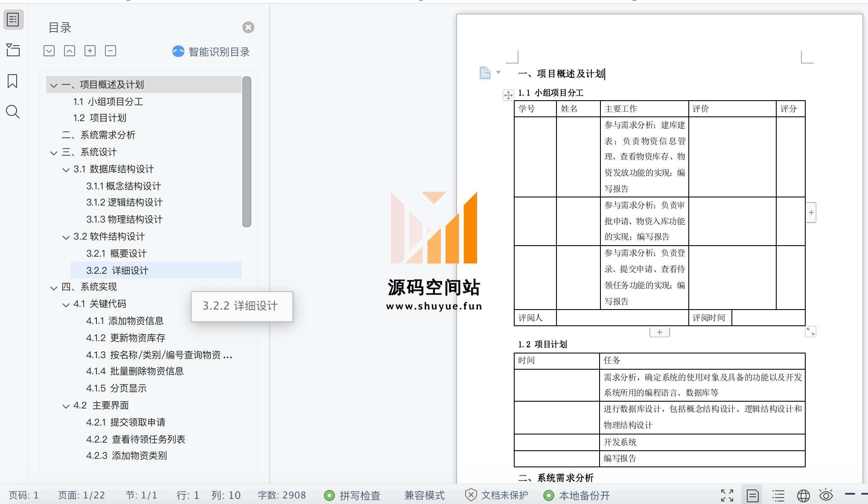The image size is (868, 504).
Task: Open 4.2.3 添加物资类别 outline entry
Action: click(x=126, y=456)
